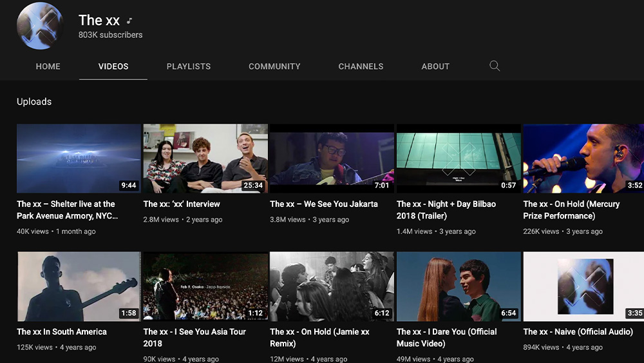Open Shelter live at Park Avenue Armory thumbnail
Image resolution: width=644 pixels, height=363 pixels.
(79, 159)
